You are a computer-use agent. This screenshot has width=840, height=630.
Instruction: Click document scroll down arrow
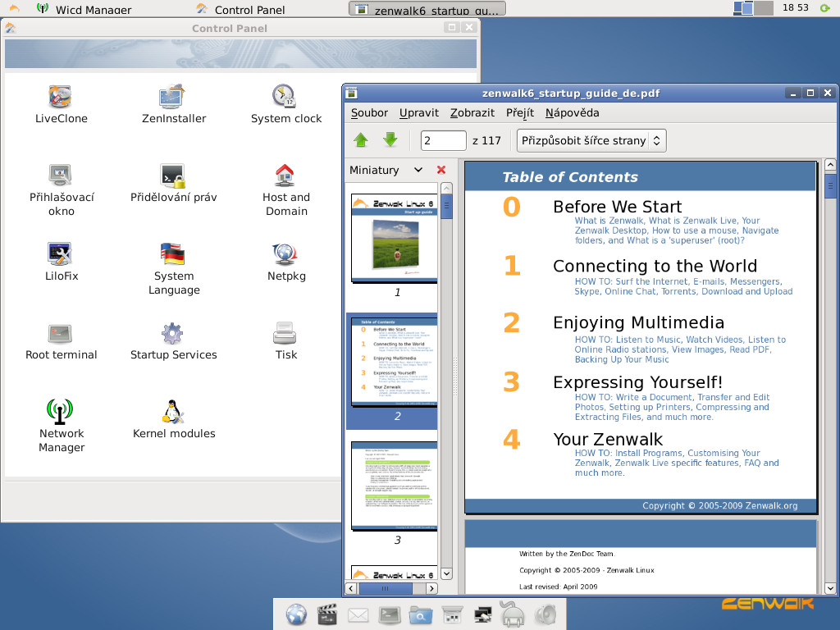tap(830, 588)
